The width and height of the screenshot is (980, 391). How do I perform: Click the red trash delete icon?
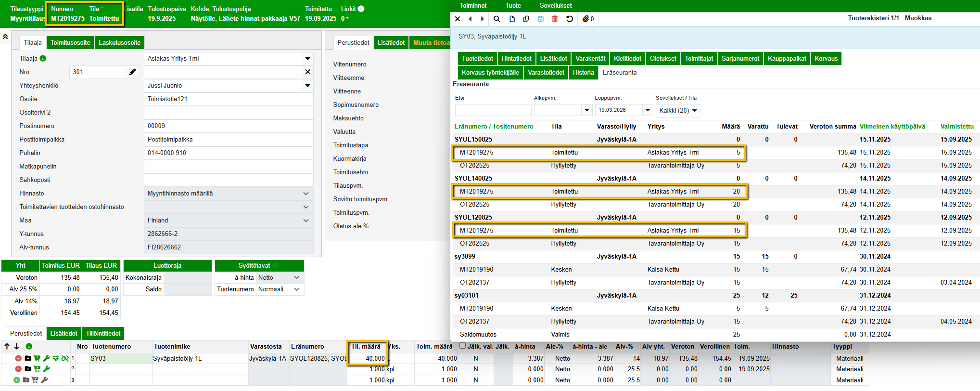[x=555, y=19]
